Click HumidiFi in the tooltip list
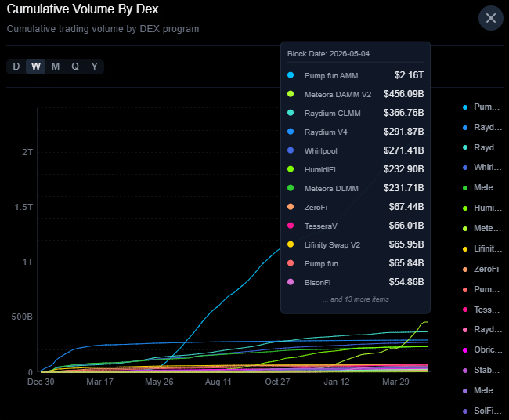Viewport: 509px width, 420px height. 319,170
